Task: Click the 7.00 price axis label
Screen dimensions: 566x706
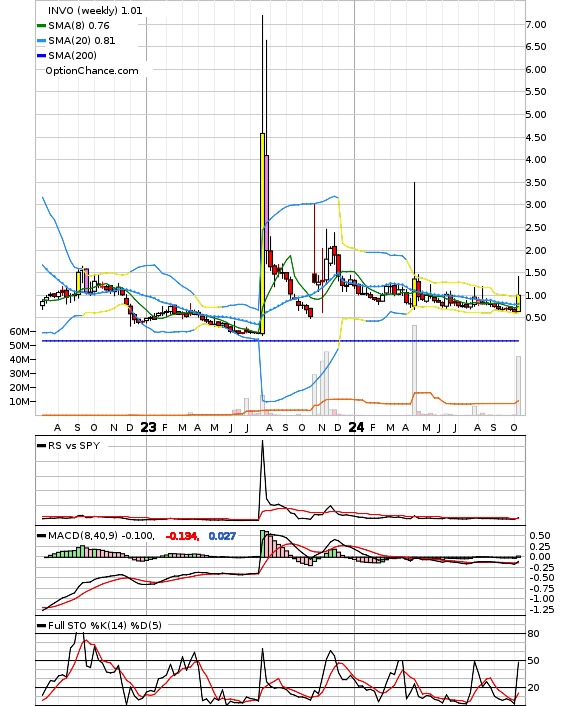Action: [x=536, y=25]
